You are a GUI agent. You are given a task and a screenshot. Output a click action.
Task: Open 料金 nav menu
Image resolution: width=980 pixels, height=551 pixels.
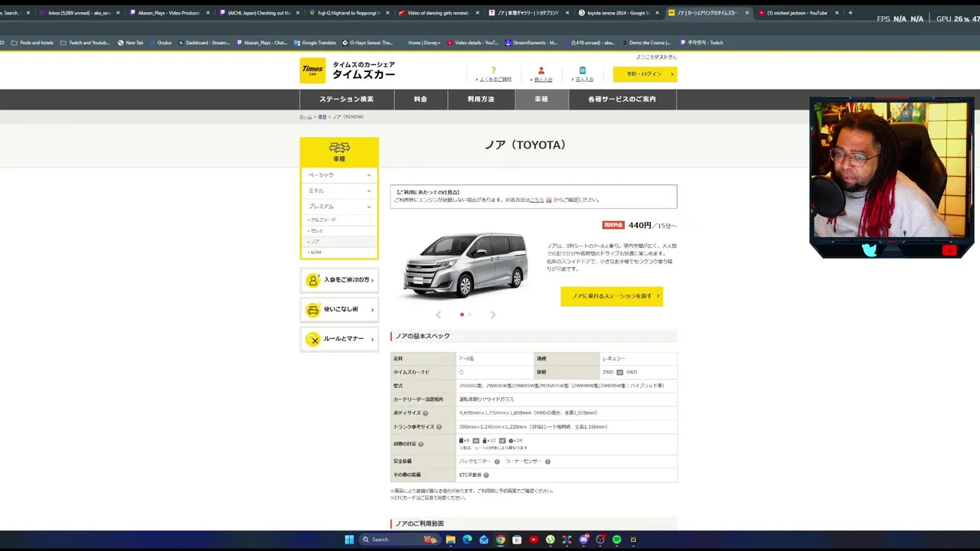(420, 99)
